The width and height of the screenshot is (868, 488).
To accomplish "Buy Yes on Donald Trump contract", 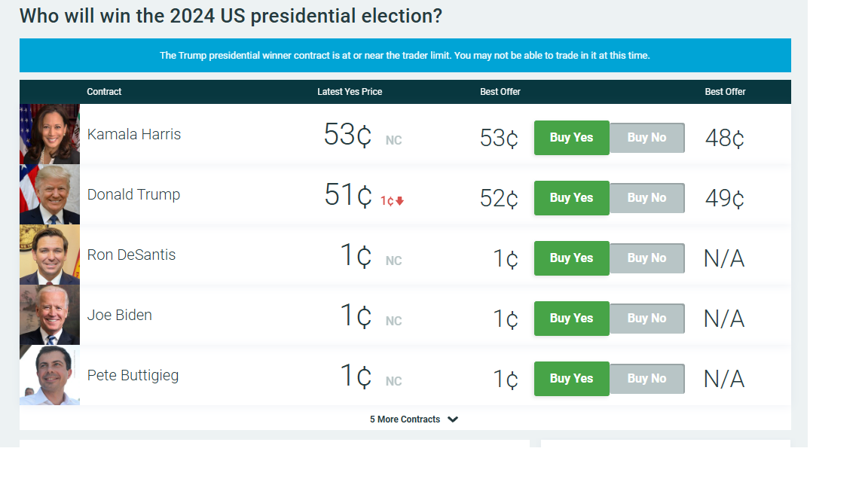I will click(571, 198).
